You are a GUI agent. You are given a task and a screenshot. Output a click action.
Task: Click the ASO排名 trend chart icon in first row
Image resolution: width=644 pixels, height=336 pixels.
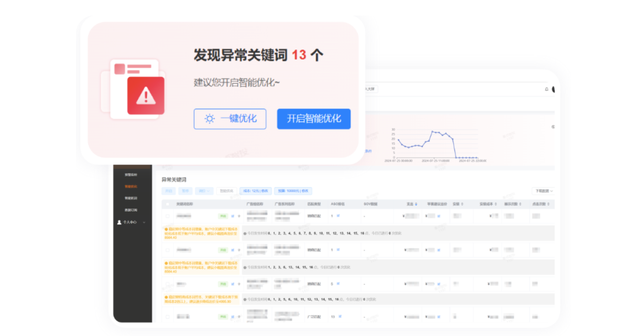(338, 216)
